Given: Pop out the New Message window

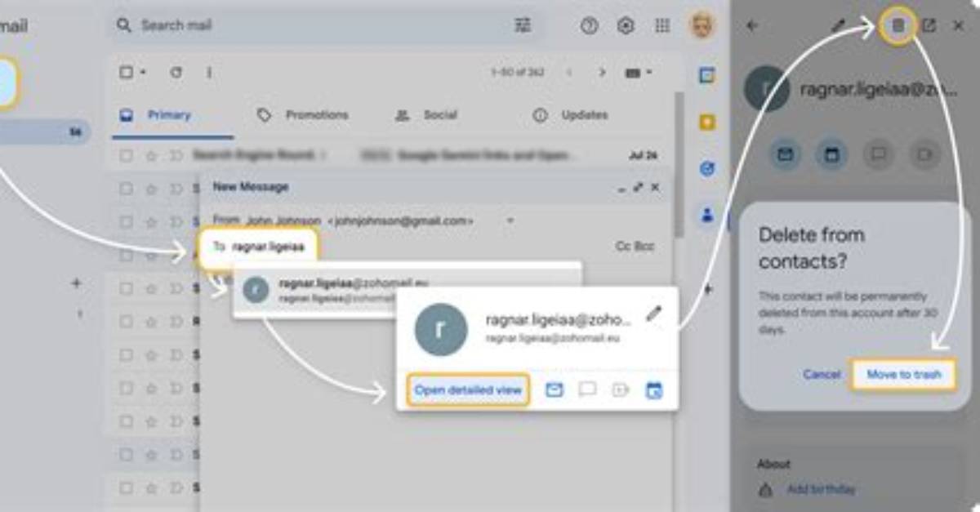Looking at the screenshot, I should [638, 187].
